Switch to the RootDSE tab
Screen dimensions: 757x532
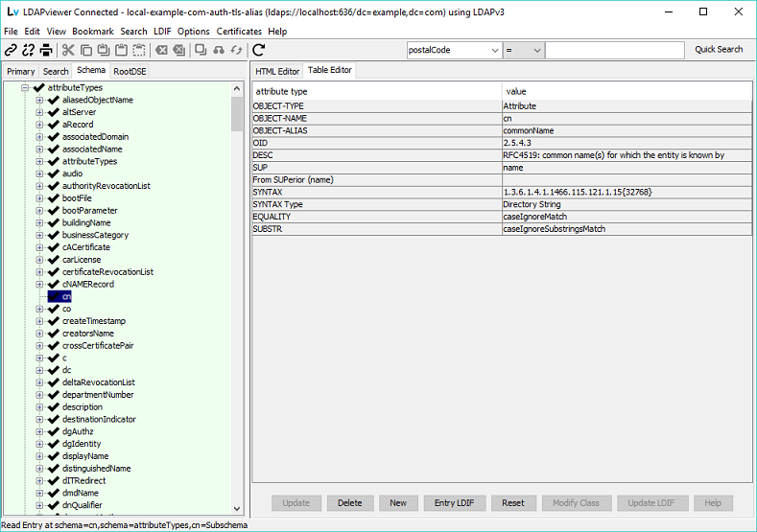(130, 71)
